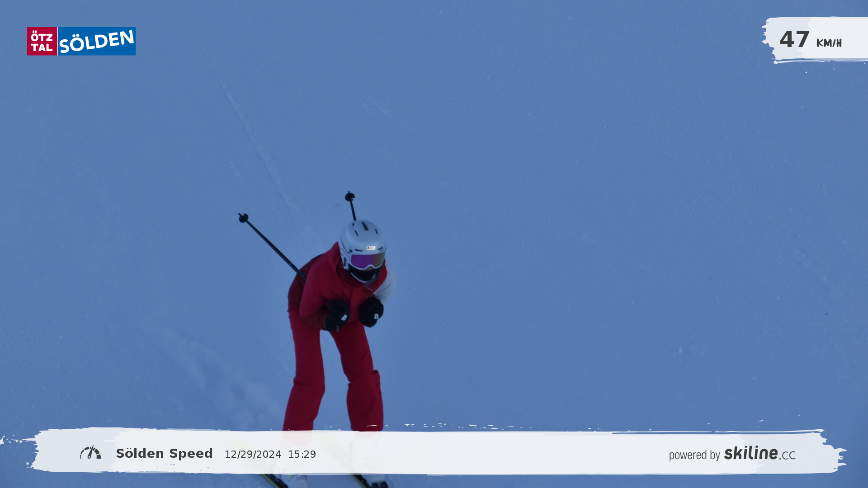The image size is (868, 488).
Task: Click the skier's purple goggles
Action: (x=367, y=261)
